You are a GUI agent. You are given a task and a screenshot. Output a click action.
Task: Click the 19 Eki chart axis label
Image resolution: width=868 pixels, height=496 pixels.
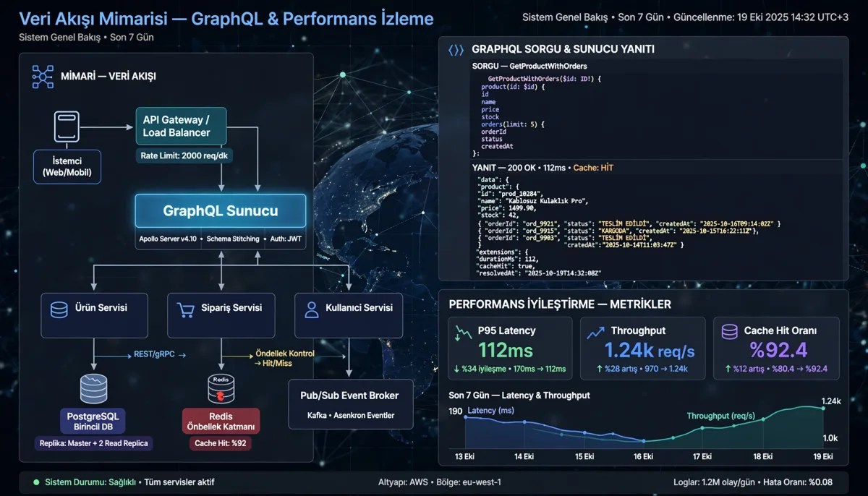822,457
